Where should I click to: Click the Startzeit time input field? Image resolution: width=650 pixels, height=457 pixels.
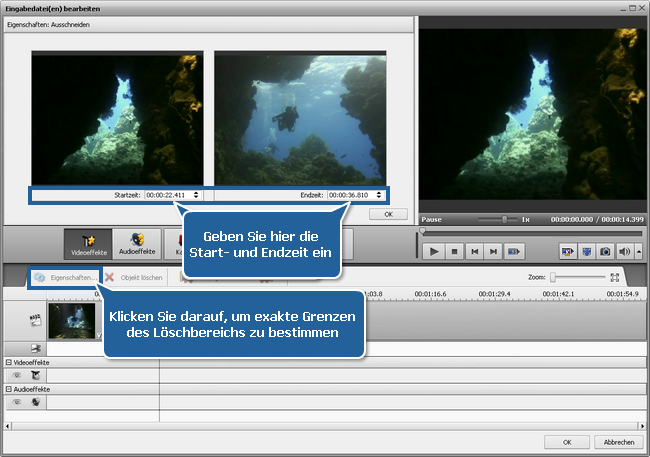tap(168, 195)
